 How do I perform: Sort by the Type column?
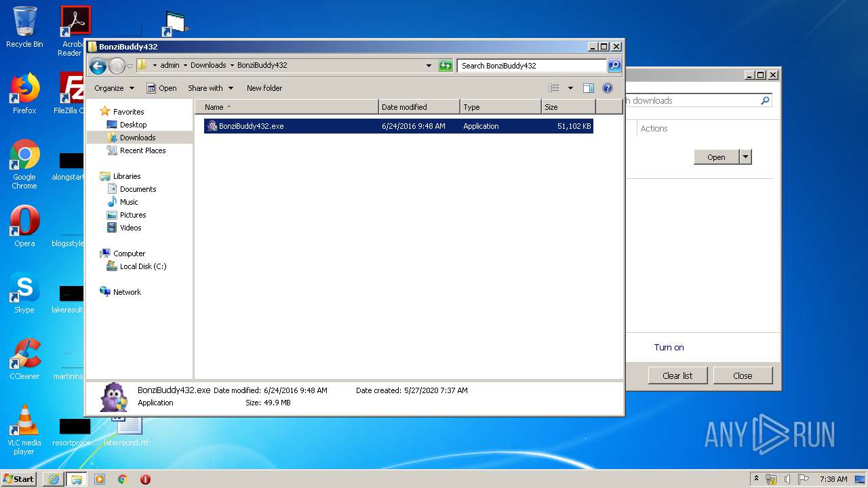click(x=500, y=107)
